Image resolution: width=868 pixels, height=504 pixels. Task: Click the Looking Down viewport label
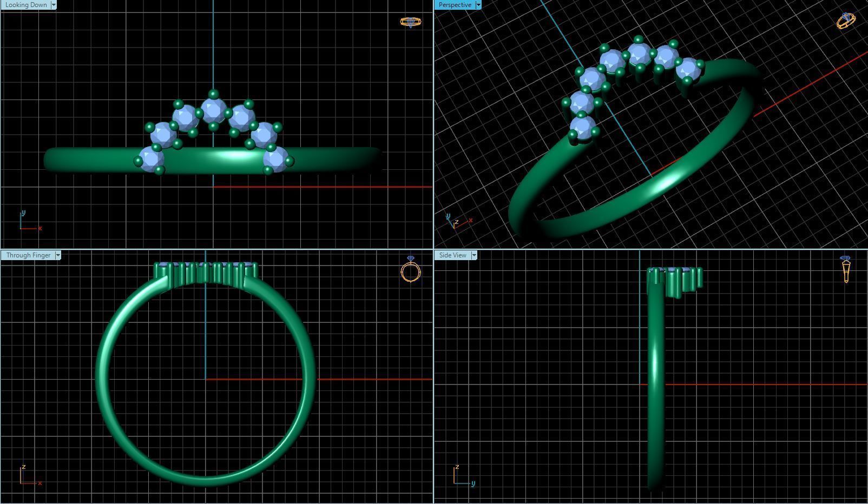click(x=26, y=5)
